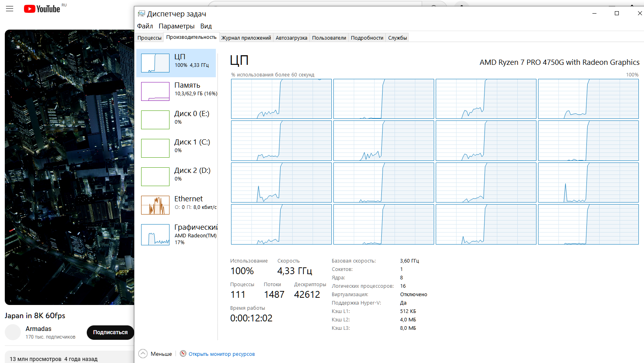Image resolution: width=644 pixels, height=363 pixels.
Task: Show the AMD Radeon GPU graph
Action: pos(155,234)
